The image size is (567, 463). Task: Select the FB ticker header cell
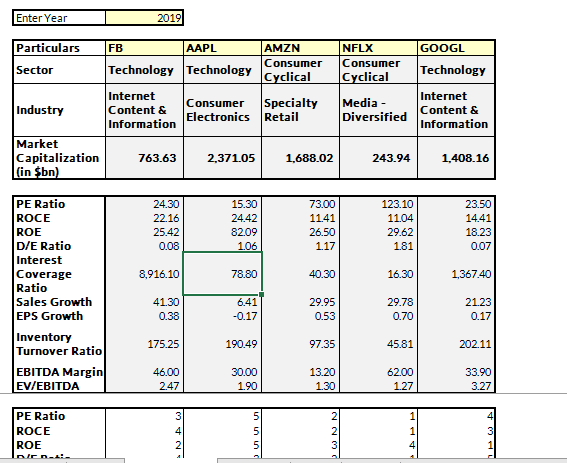(144, 48)
